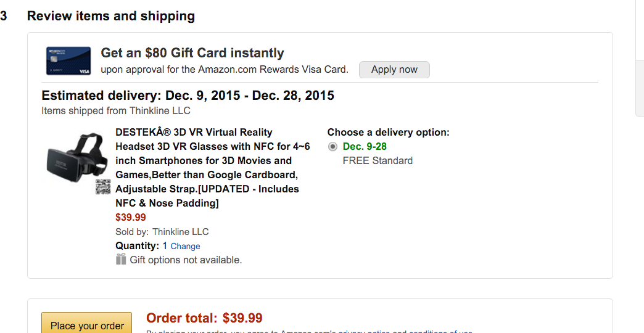This screenshot has width=644, height=333.
Task: Select the Dec. 9-28 delivery radio button
Action: click(333, 147)
